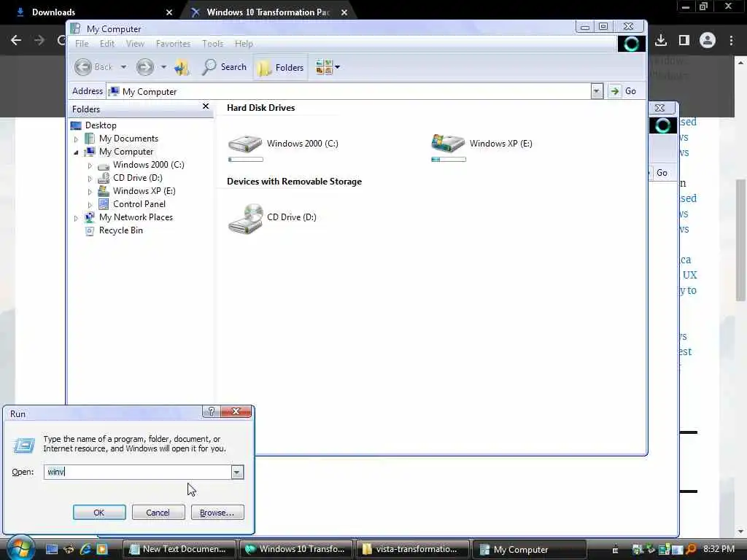Screen dimensions: 747x560
Task: Open the Forward history dropdown arrow
Action: click(x=163, y=67)
